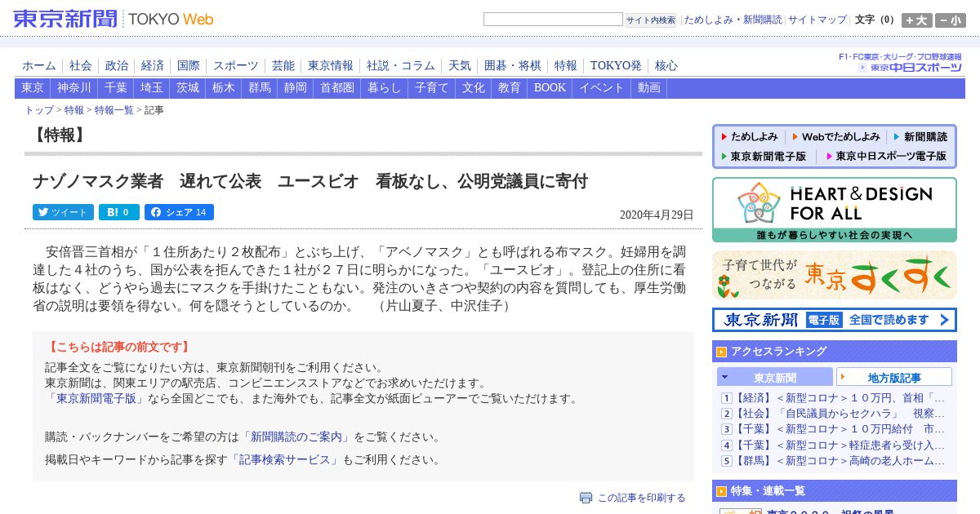This screenshot has width=980, height=514.
Task: Open the 核心 section
Action: 666,65
